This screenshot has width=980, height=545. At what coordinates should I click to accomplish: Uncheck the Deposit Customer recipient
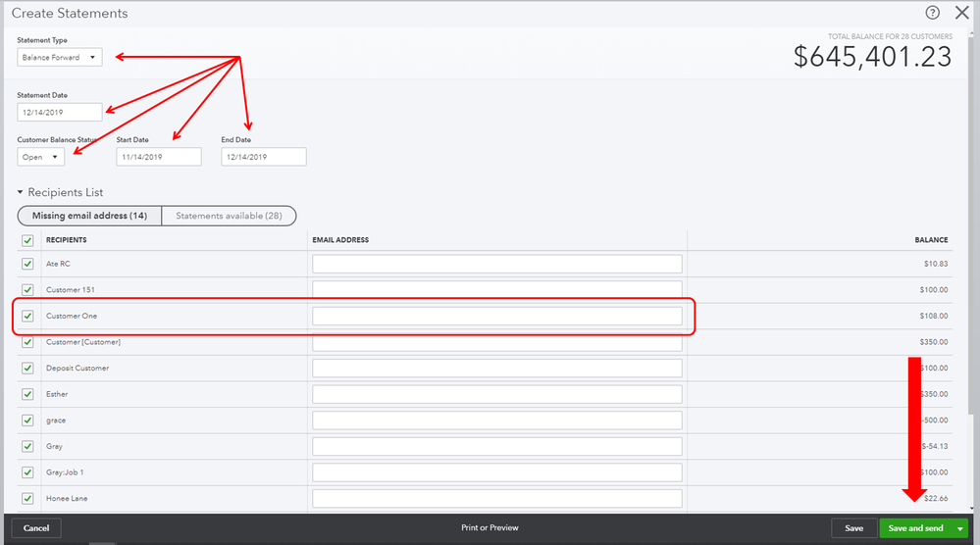tap(27, 368)
